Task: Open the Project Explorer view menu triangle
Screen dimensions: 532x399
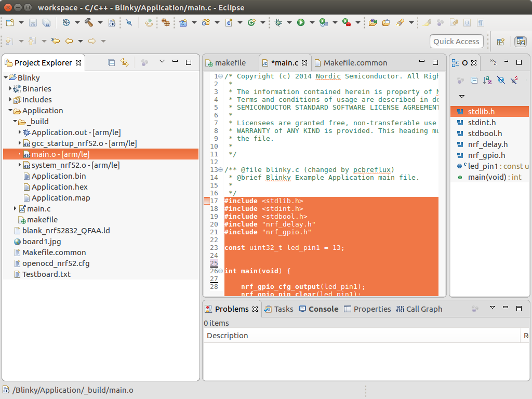Action: pyautogui.click(x=162, y=61)
